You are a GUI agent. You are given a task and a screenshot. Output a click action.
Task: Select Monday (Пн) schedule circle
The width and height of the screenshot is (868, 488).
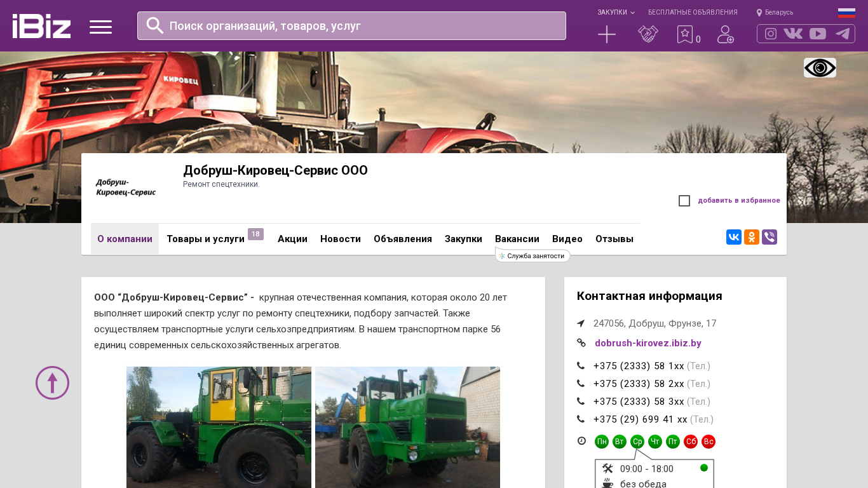[x=602, y=442]
